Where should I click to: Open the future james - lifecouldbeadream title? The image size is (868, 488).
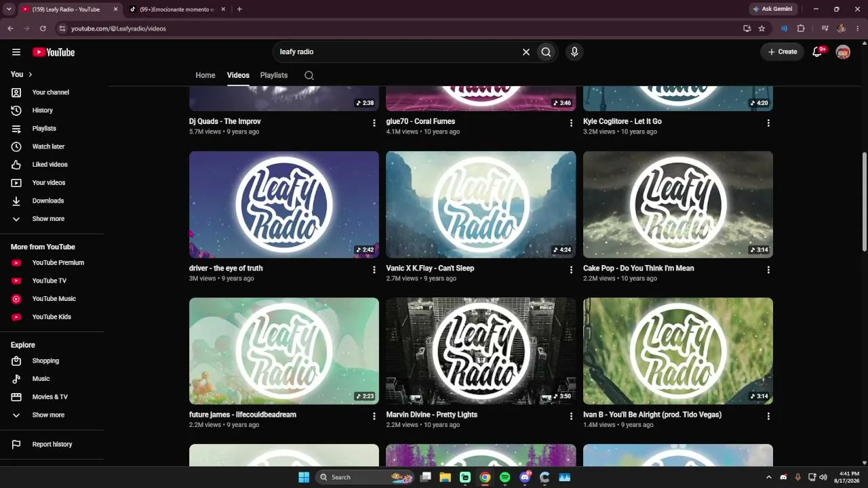[x=243, y=415]
